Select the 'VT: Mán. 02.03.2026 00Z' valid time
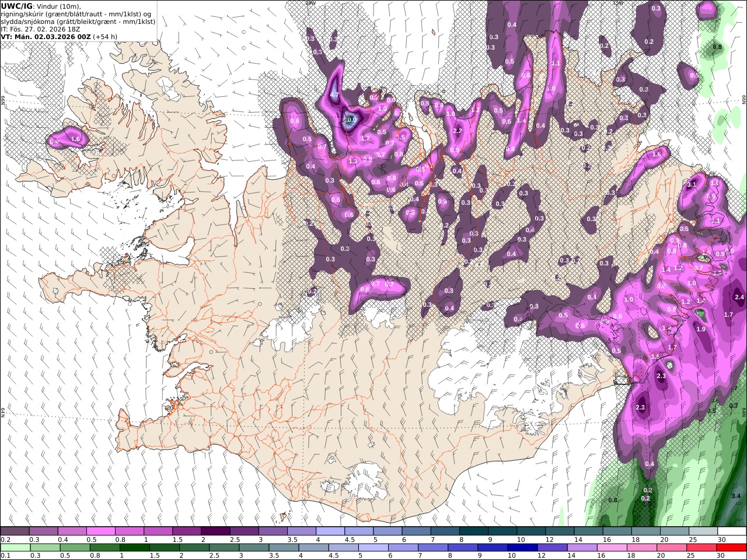 45,36
